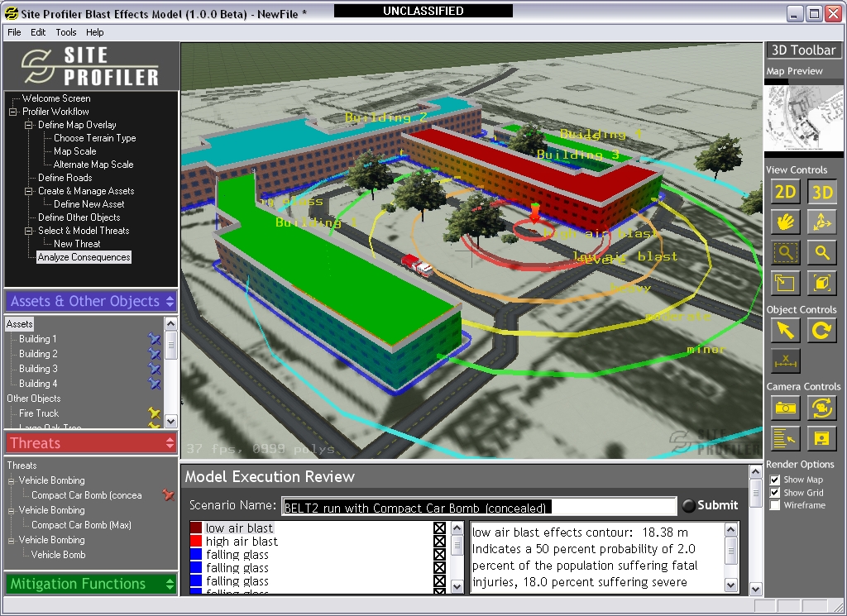Click the blue swatch of first falling glass
Image resolution: width=847 pixels, height=616 pixels.
pyautogui.click(x=195, y=555)
